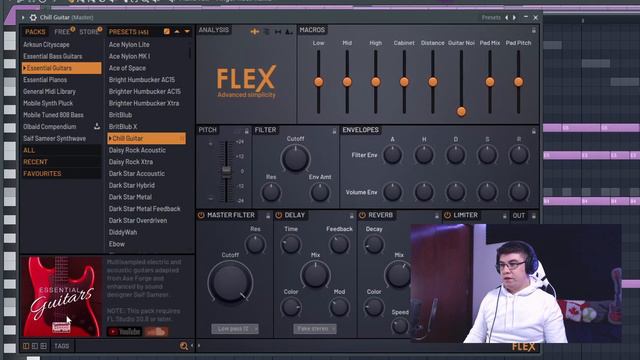Switch to the PACKS tab
640x360 pixels.
point(36,32)
